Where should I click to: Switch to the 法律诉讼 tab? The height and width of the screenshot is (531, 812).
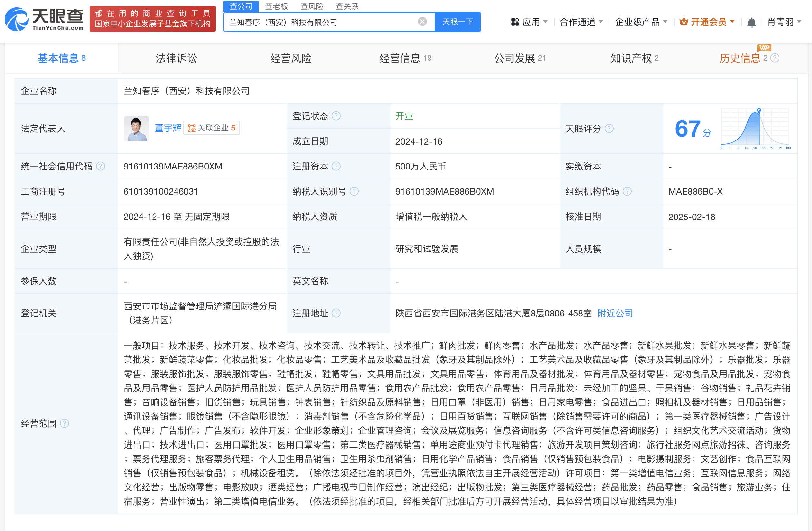click(176, 58)
